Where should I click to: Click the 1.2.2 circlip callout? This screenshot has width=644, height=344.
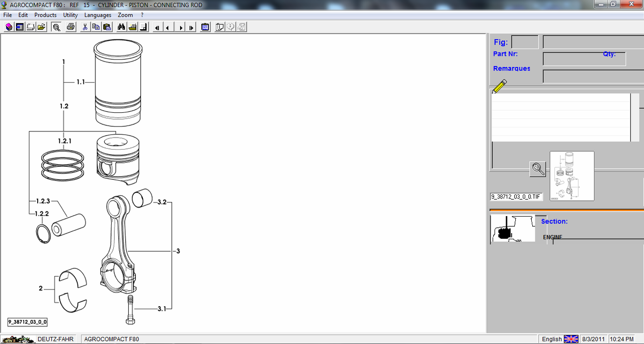pos(42,214)
